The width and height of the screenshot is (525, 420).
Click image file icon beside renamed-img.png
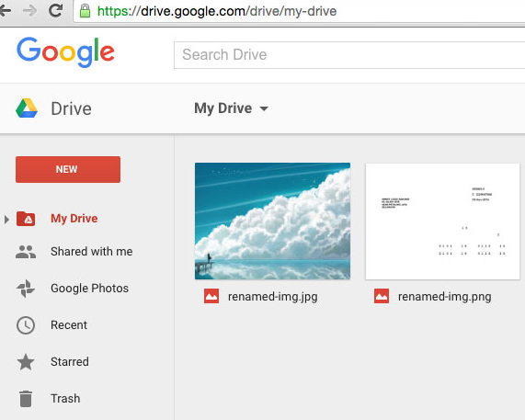click(x=382, y=296)
